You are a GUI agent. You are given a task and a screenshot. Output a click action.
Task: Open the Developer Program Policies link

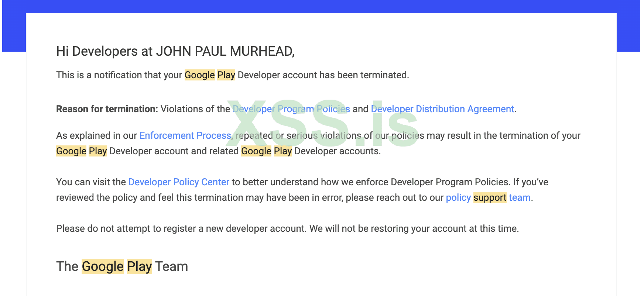(x=291, y=109)
